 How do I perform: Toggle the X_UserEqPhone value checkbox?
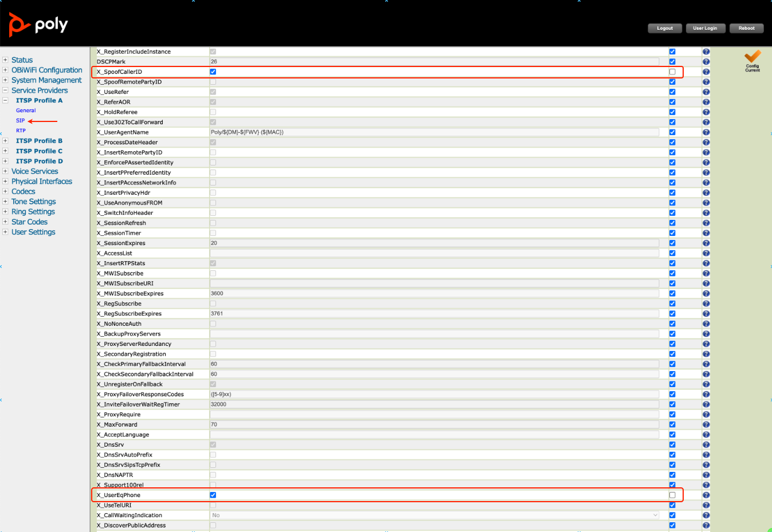[213, 495]
